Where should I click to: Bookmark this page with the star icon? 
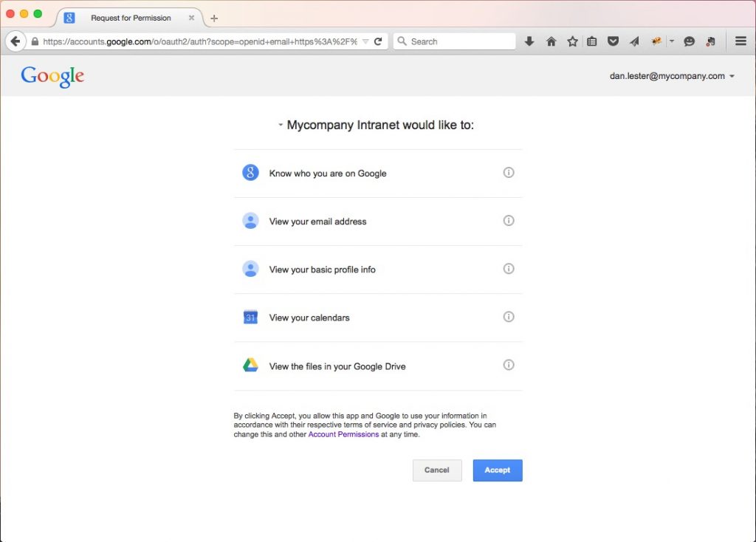click(x=572, y=41)
